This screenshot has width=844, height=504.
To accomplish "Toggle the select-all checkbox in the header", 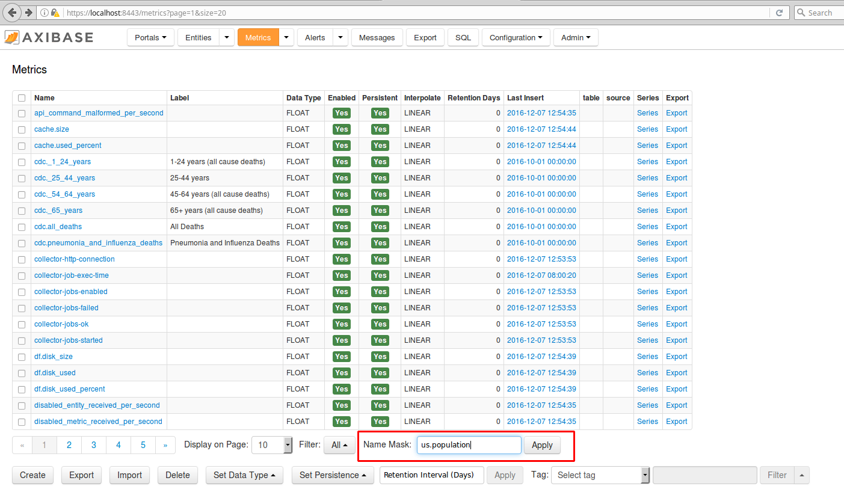I will 22,98.
